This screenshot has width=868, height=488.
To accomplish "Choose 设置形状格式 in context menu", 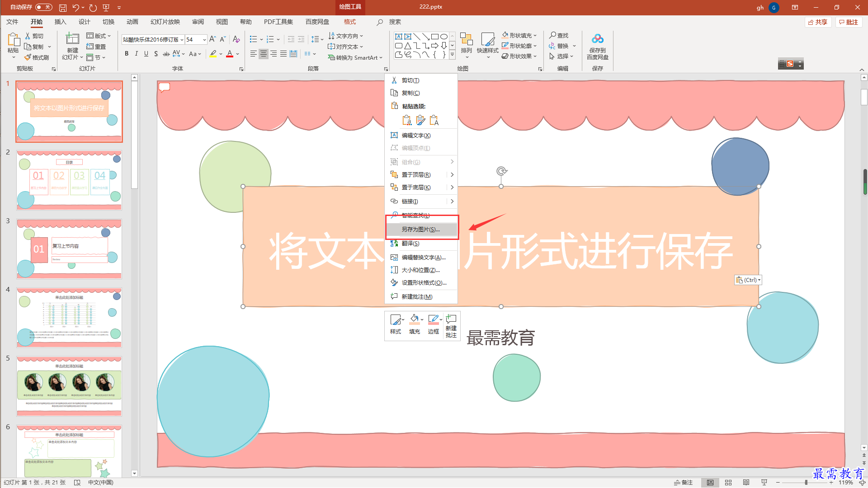I will (x=421, y=283).
